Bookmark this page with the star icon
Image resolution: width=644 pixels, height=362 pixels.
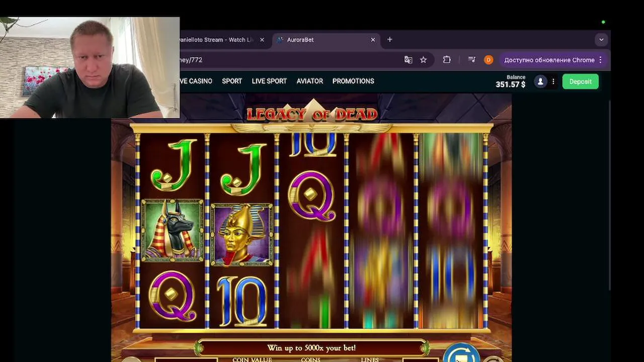423,60
